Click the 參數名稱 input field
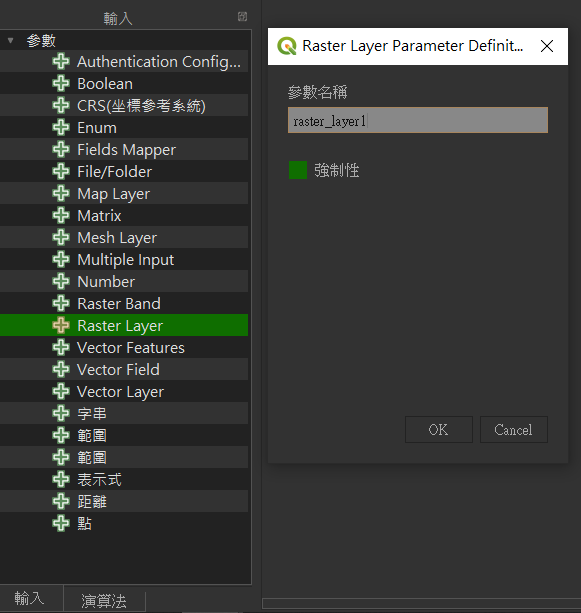Image resolution: width=581 pixels, height=613 pixels. click(x=418, y=120)
